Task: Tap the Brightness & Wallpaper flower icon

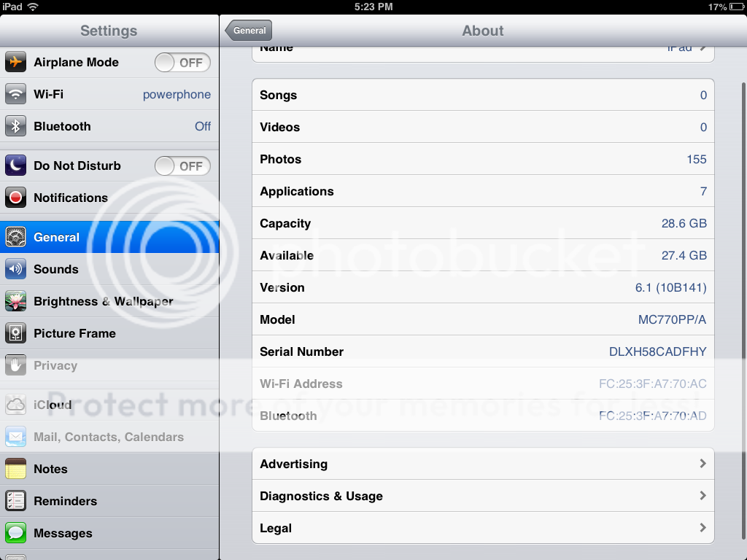Action: 15,301
